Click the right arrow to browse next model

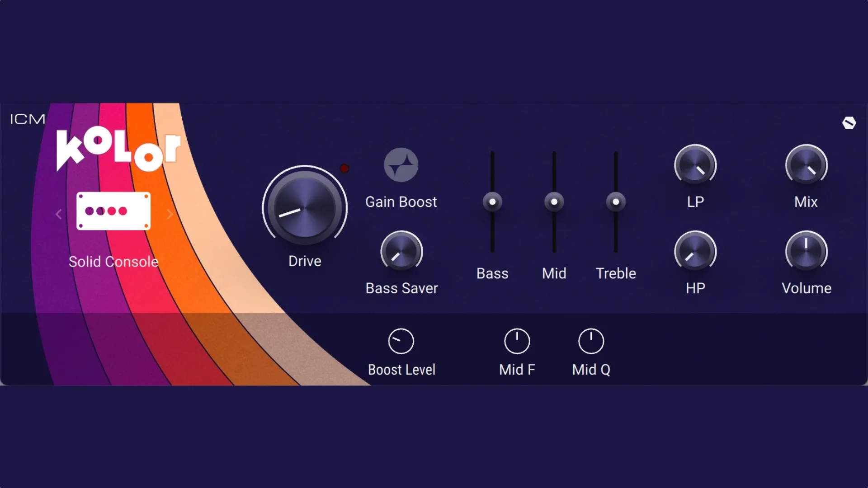(x=170, y=214)
